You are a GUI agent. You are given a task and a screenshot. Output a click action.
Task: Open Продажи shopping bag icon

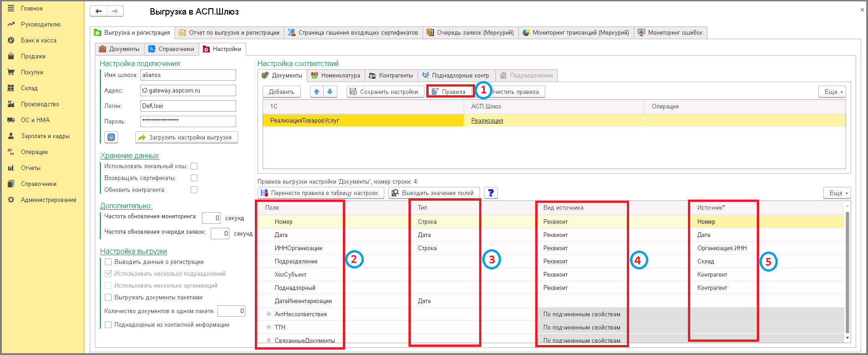[x=11, y=56]
